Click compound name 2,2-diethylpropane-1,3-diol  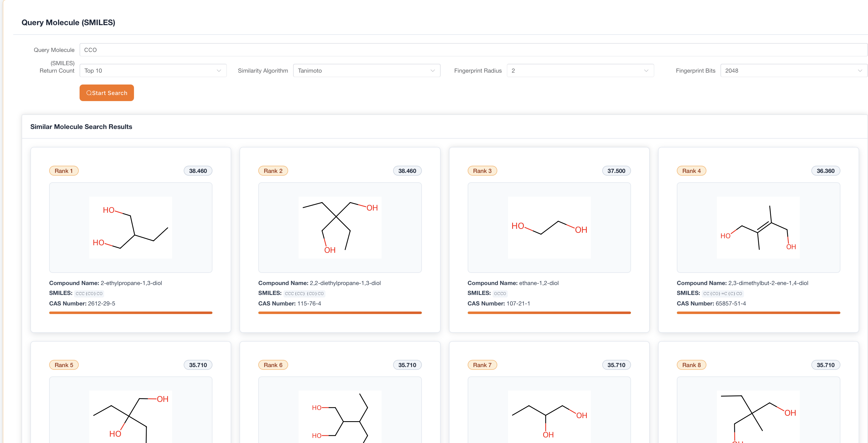coord(345,283)
